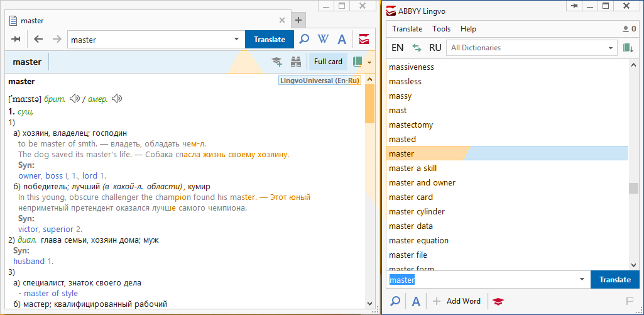The image size is (644, 315).
Task: Open master of style link
Action: pos(51,293)
